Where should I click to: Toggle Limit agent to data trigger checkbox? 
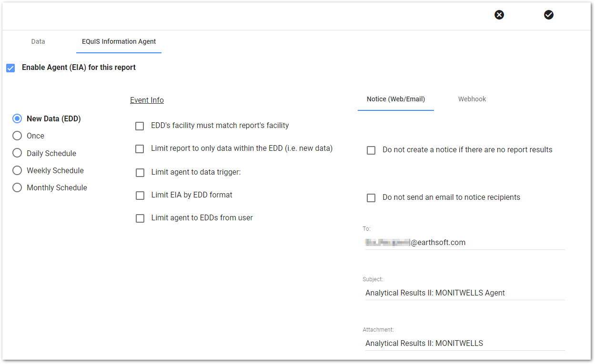tap(140, 173)
